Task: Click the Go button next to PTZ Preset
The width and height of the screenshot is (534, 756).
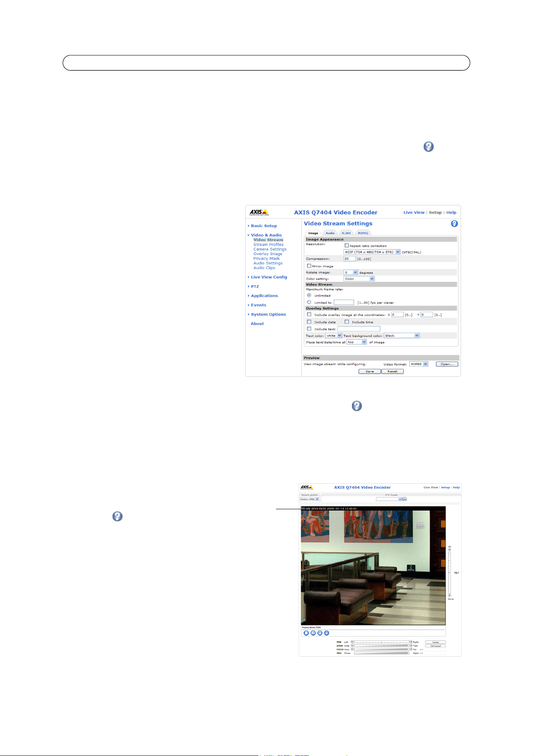Action: click(x=404, y=499)
